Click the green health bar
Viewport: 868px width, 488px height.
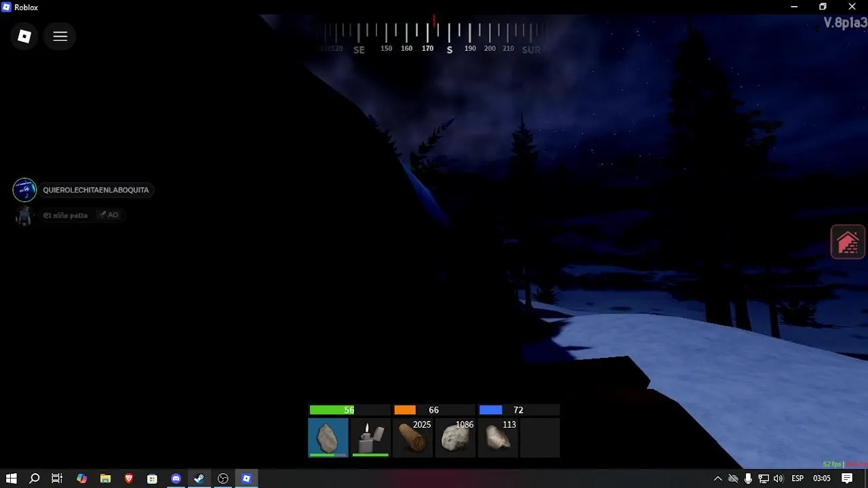click(350, 410)
